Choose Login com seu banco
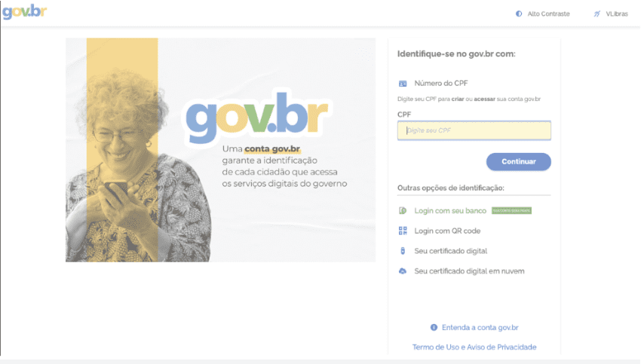The height and width of the screenshot is (364, 644). click(450, 211)
